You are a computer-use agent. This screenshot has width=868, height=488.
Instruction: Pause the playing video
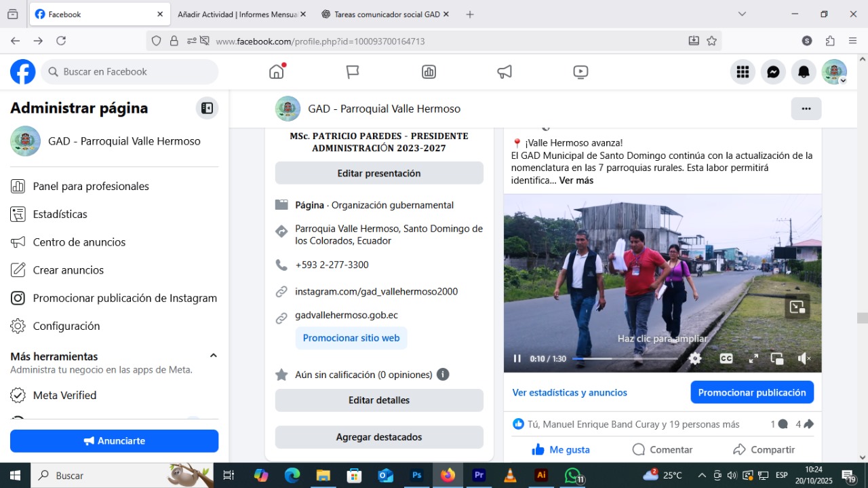coord(517,358)
